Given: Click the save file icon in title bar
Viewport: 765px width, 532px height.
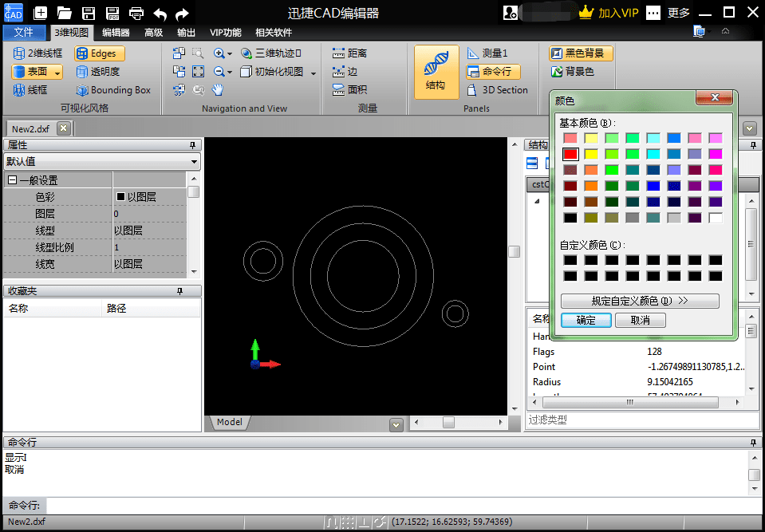Looking at the screenshot, I should pyautogui.click(x=89, y=14).
